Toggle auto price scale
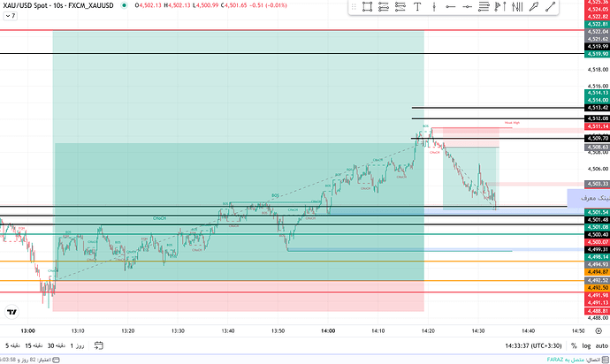610x364 pixels. tap(601, 345)
